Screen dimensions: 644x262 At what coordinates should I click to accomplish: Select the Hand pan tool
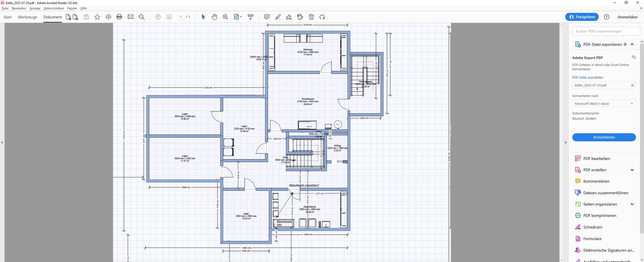click(x=214, y=17)
